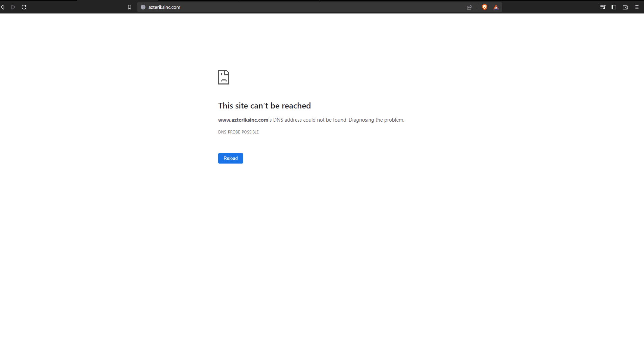Click the browser forward arrow
Viewport: 644px width, 344px height.
[13, 7]
